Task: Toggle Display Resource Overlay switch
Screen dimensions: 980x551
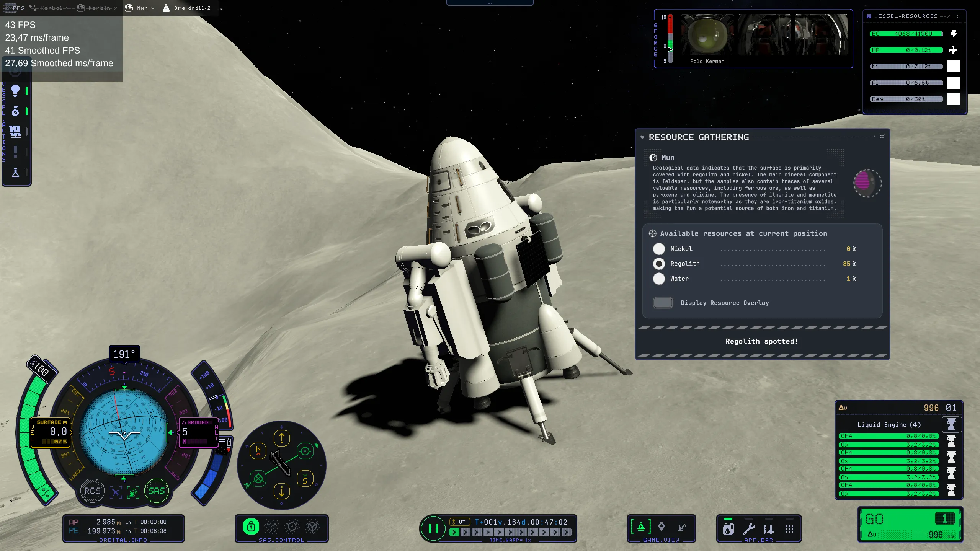Action: pos(663,303)
